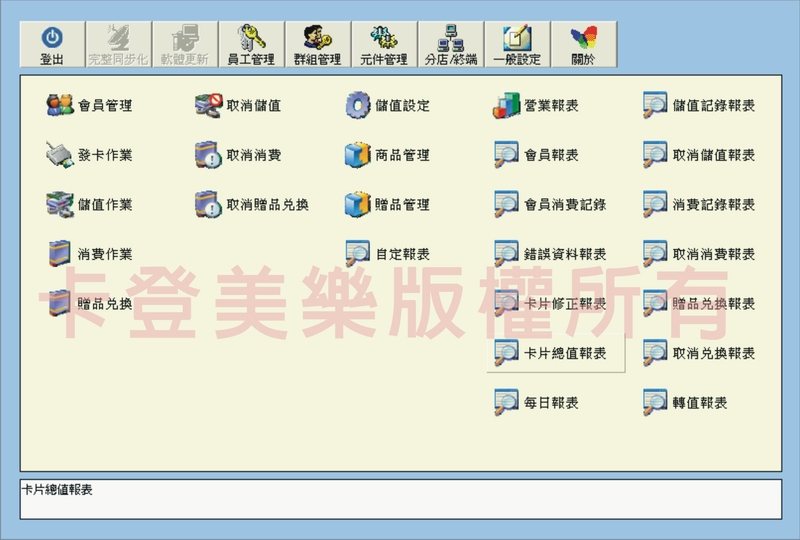Open 商品管理 product management

pos(387,155)
